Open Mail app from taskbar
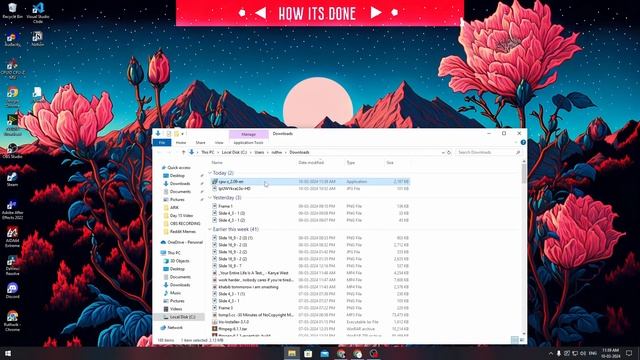The height and width of the screenshot is (360, 640). [324, 353]
